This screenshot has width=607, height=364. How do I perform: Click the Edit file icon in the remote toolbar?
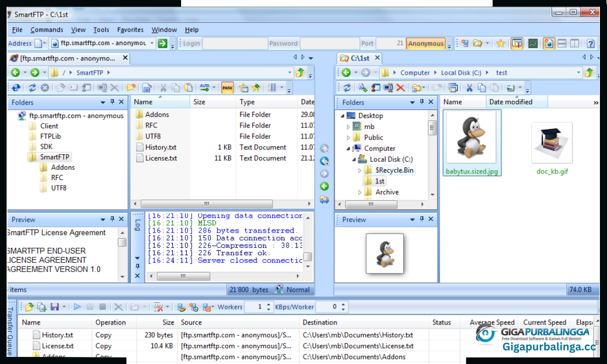tap(147, 87)
